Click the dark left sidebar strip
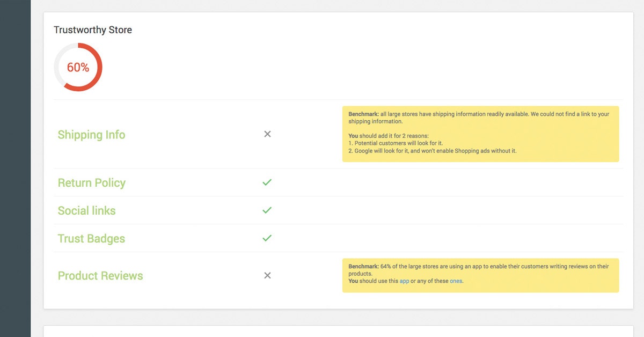Screen dimensions: 644x337 tap(15, 169)
